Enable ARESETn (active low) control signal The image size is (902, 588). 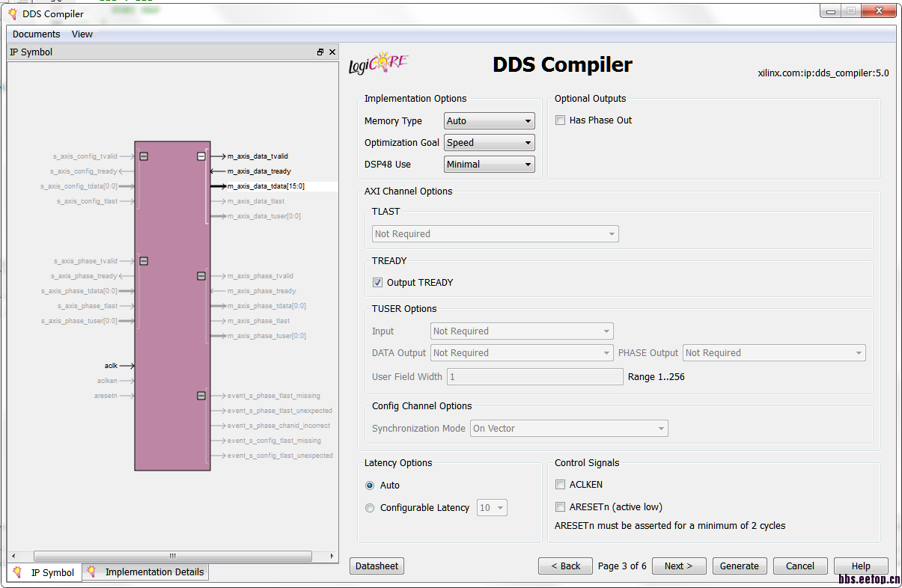point(560,506)
